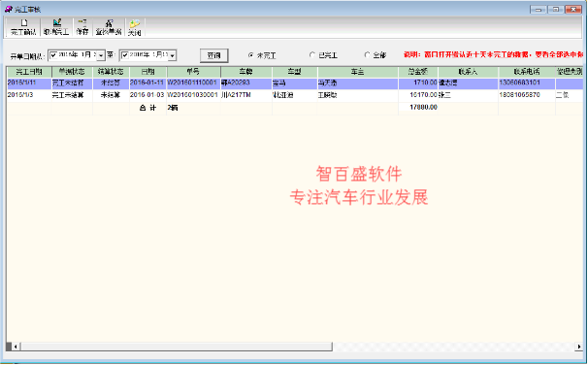Screen dimensions: 588x365
Task: Click the 关闭 close toolbar icon
Action: pos(134,27)
